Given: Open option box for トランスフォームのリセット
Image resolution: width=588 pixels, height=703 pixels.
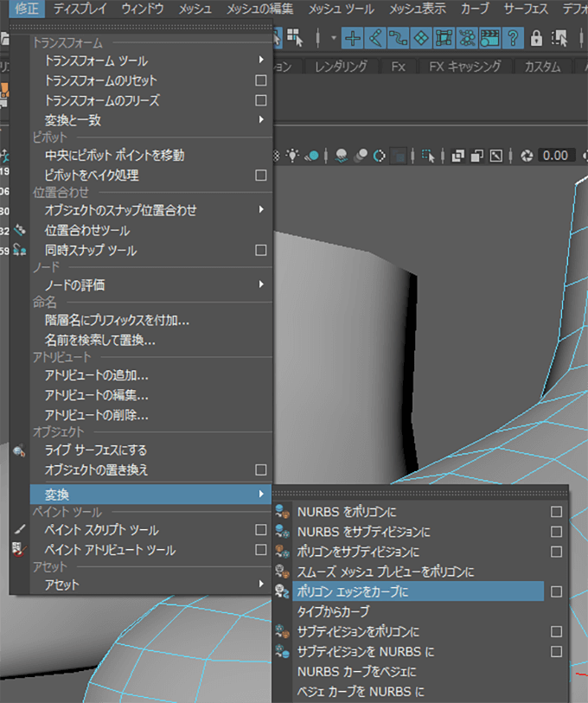Looking at the screenshot, I should (x=260, y=80).
